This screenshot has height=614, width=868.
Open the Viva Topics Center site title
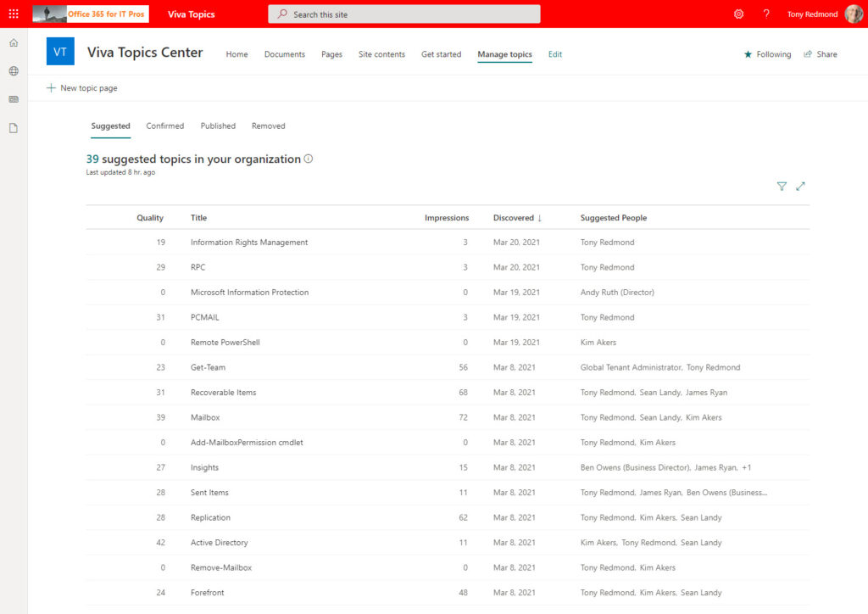point(145,52)
